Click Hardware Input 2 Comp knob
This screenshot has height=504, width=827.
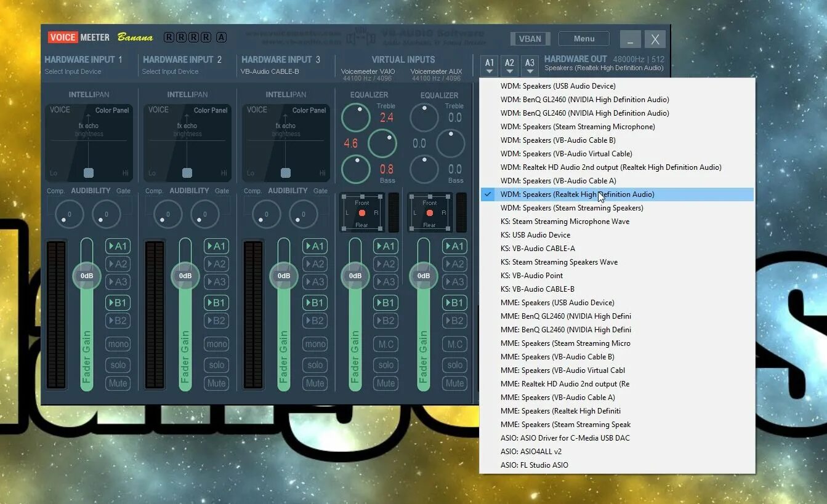coord(167,215)
